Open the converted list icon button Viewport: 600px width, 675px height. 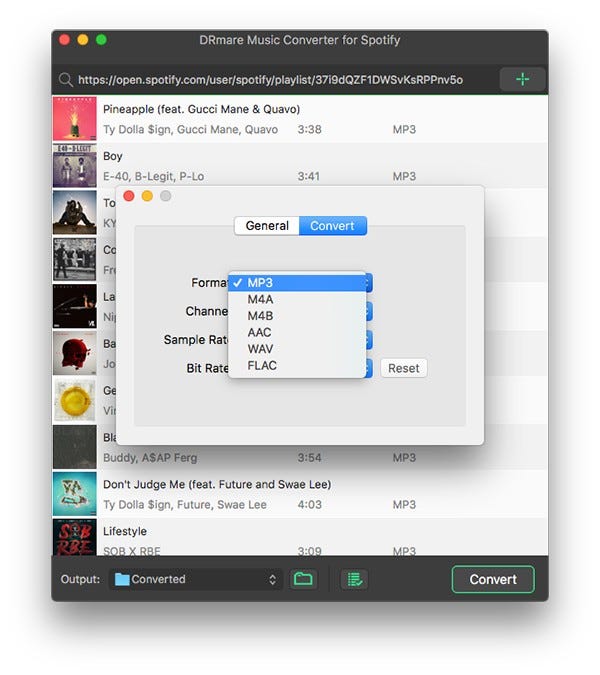pyautogui.click(x=354, y=579)
